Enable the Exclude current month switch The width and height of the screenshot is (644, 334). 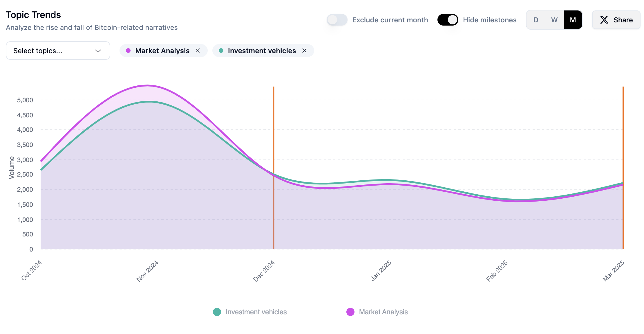point(337,20)
